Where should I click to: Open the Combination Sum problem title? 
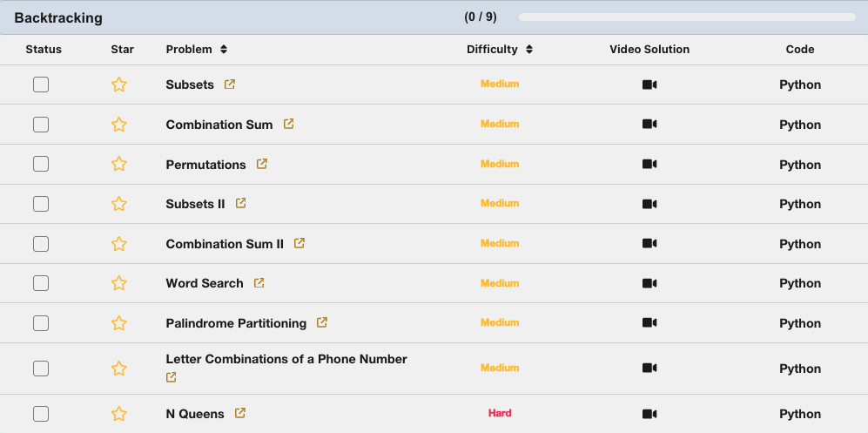[219, 125]
